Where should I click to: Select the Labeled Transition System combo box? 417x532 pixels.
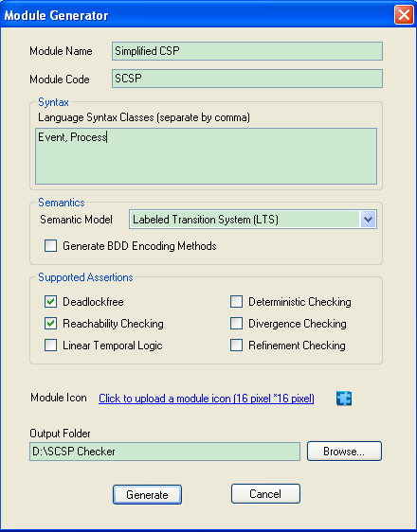tap(253, 220)
